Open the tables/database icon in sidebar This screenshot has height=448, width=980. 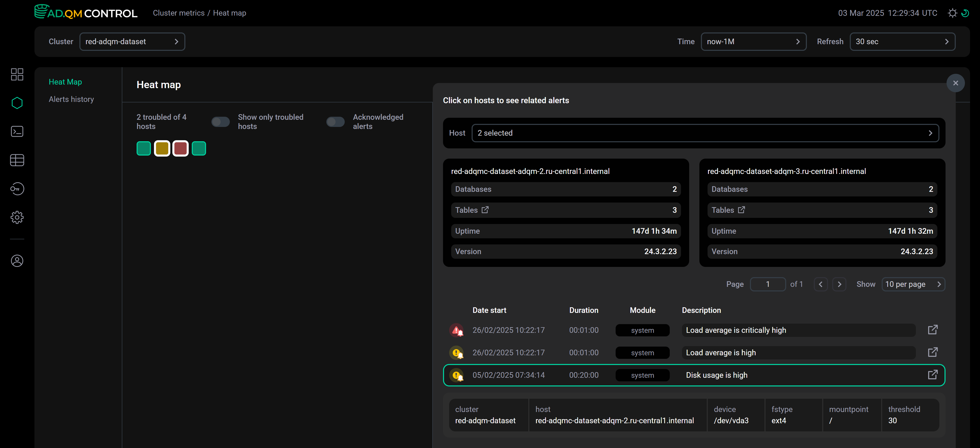(17, 160)
